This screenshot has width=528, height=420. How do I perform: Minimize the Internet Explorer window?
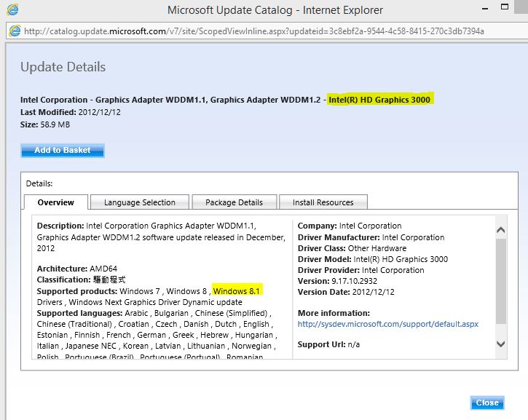point(485,9)
